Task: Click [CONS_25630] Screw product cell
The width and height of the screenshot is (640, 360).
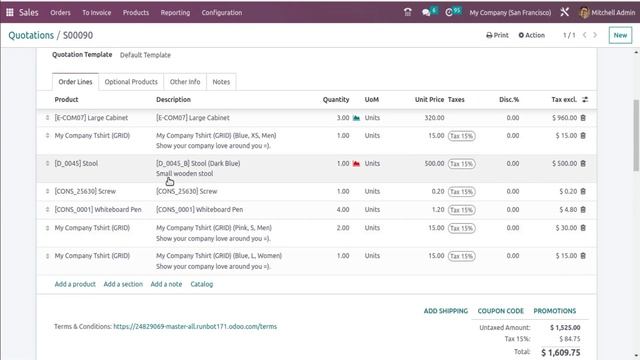Action: 85,191
